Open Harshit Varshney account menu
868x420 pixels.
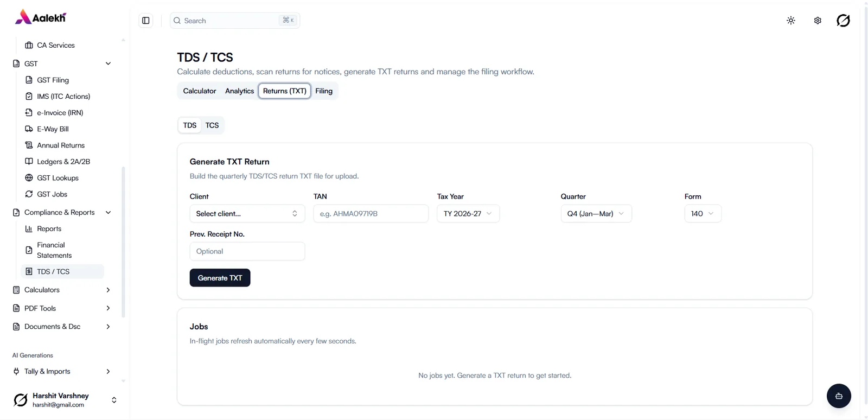point(65,400)
